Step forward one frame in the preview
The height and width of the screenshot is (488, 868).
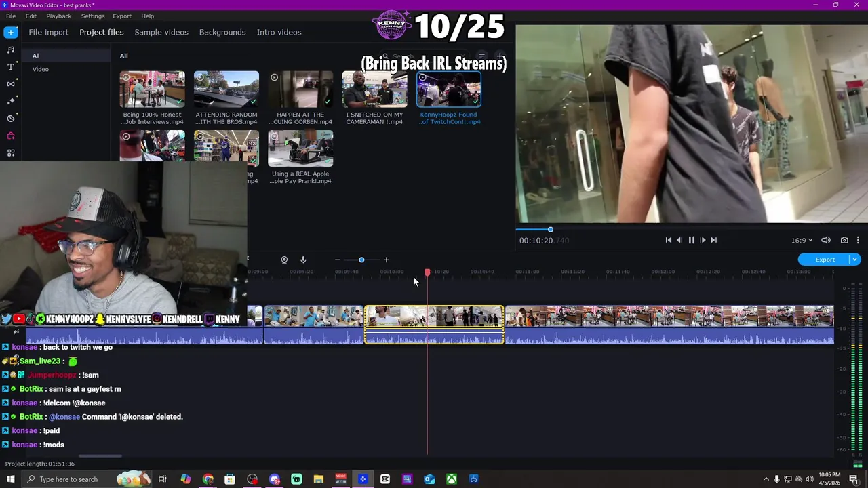tap(703, 240)
